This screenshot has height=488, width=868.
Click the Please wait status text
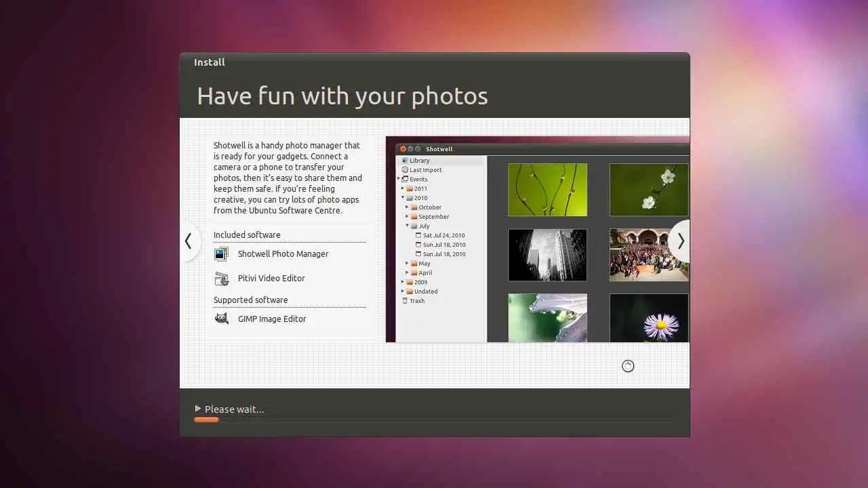coord(235,409)
